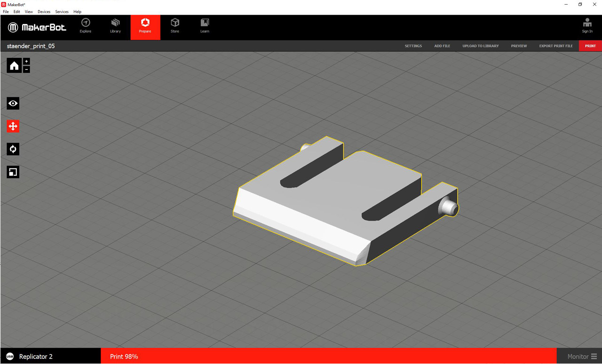Screen dimensions: 602x364
Task: Open the Help menu
Action: (78, 12)
